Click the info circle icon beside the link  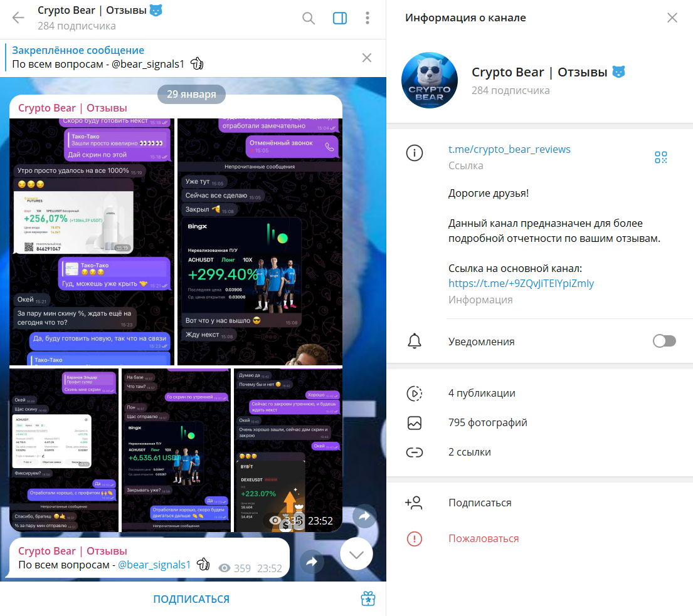point(415,153)
